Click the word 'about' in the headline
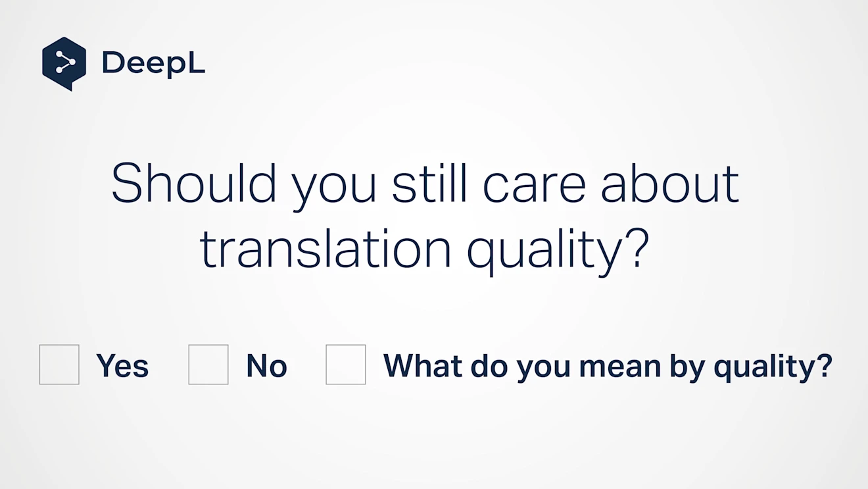The width and height of the screenshot is (868, 489). 671,184
